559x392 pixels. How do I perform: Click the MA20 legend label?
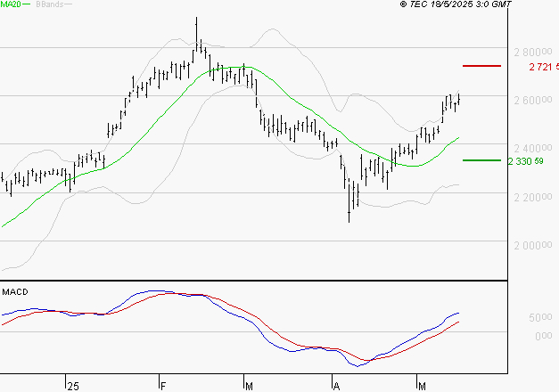[x=11, y=4]
